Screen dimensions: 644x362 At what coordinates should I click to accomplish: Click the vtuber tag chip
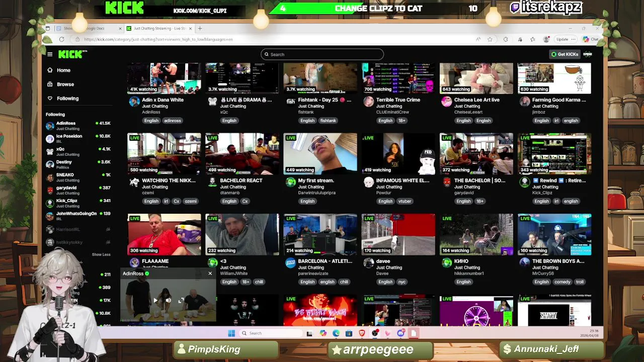(405, 201)
